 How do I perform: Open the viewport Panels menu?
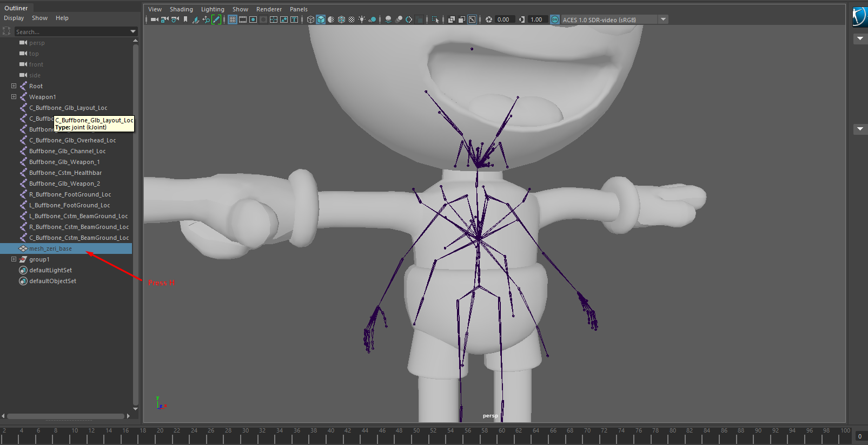[299, 9]
